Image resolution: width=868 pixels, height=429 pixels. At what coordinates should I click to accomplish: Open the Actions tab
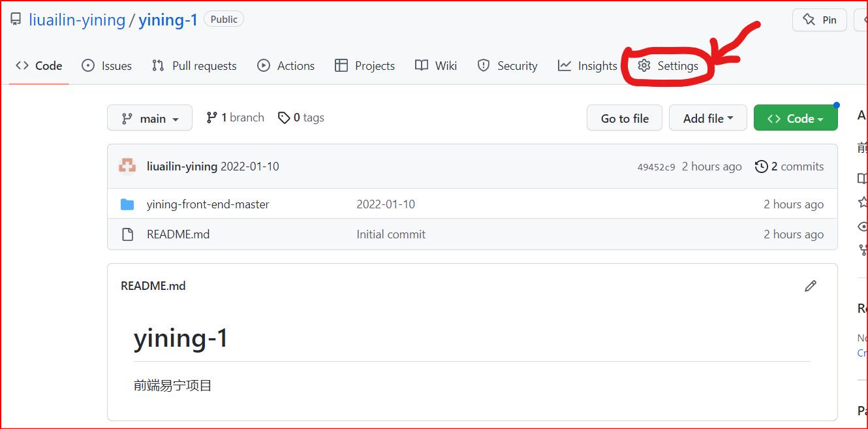286,65
